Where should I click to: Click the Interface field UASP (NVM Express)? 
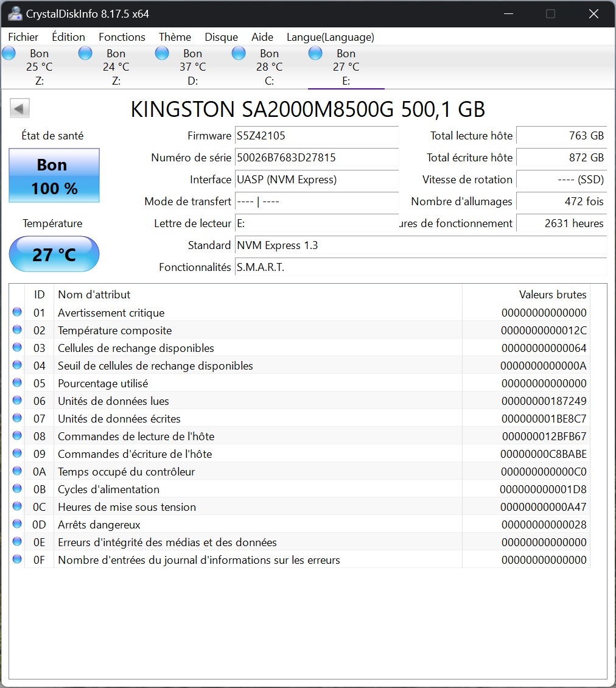click(x=317, y=180)
